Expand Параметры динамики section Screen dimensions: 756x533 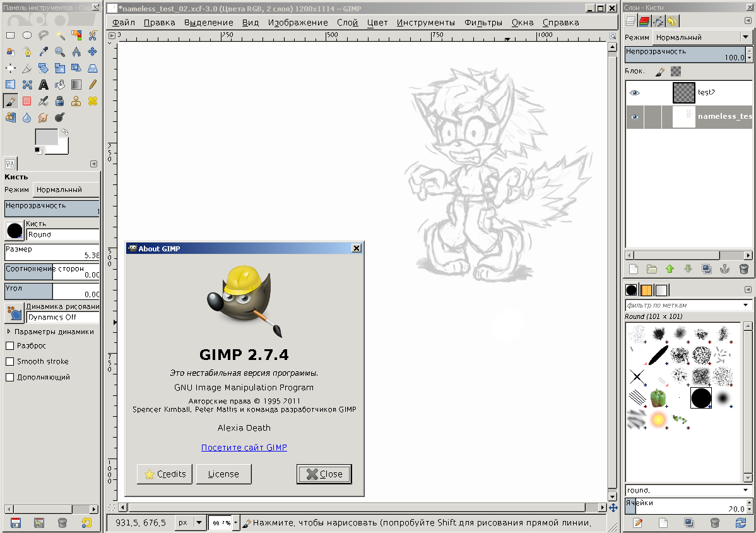[x=9, y=332]
